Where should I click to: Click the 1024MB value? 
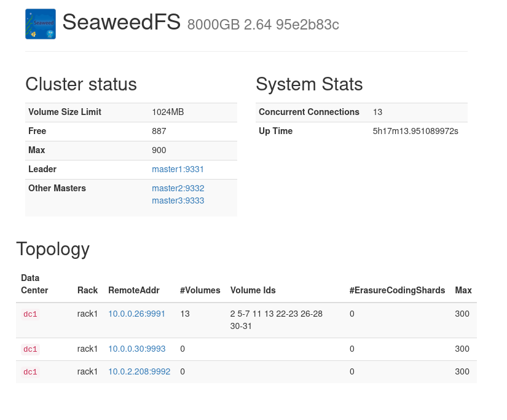click(x=168, y=112)
